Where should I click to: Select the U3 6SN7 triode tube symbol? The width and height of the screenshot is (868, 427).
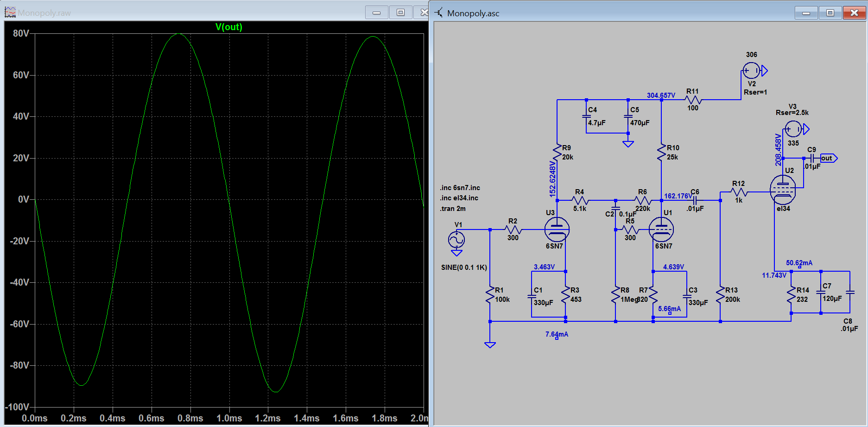(x=557, y=229)
